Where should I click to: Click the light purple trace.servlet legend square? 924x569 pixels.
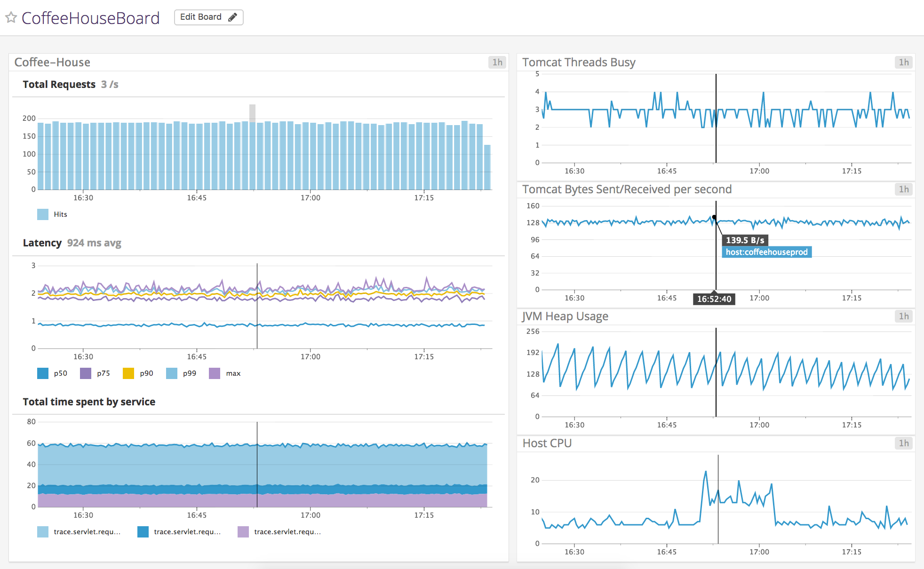tap(243, 531)
